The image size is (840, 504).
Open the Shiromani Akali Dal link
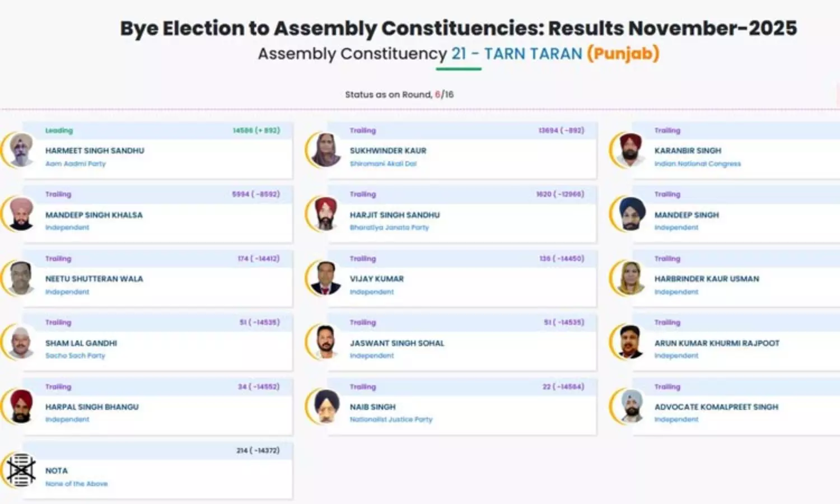point(383,164)
